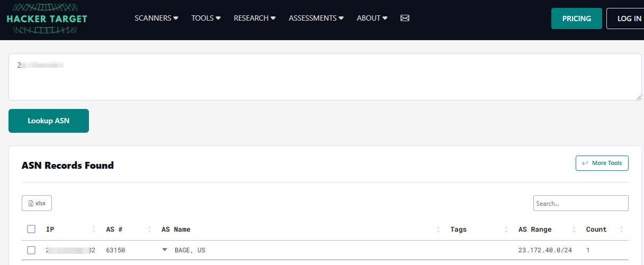Viewport: 644px width, 265px height.
Task: Open the envelope contact icon
Action: tap(405, 18)
